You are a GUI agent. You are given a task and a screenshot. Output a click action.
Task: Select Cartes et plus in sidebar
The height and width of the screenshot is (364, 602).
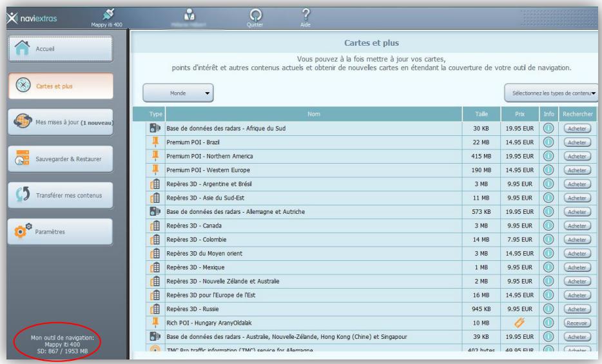[61, 86]
